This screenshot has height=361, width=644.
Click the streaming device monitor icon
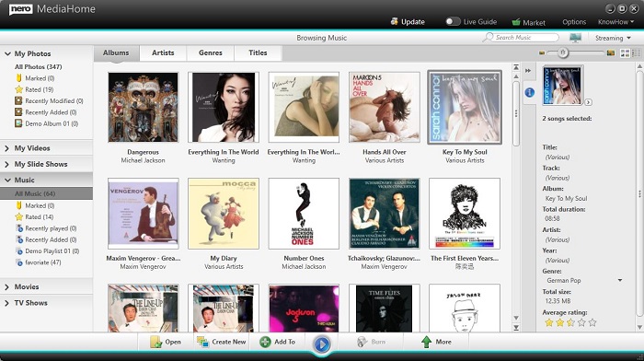pos(575,38)
